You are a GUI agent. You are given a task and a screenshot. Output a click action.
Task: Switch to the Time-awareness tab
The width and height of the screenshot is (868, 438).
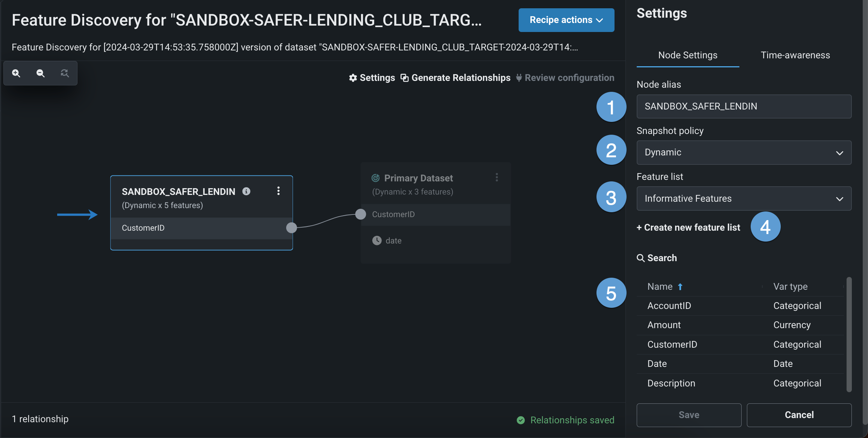pyautogui.click(x=795, y=55)
